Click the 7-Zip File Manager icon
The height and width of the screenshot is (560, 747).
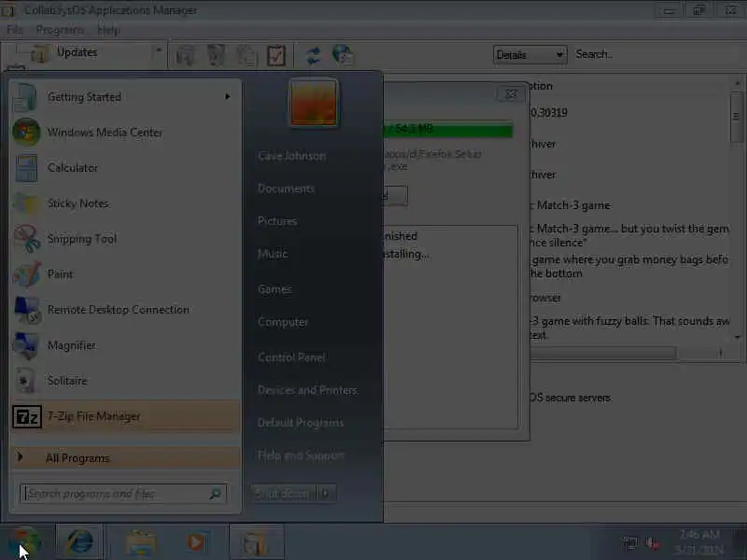pyautogui.click(x=27, y=416)
